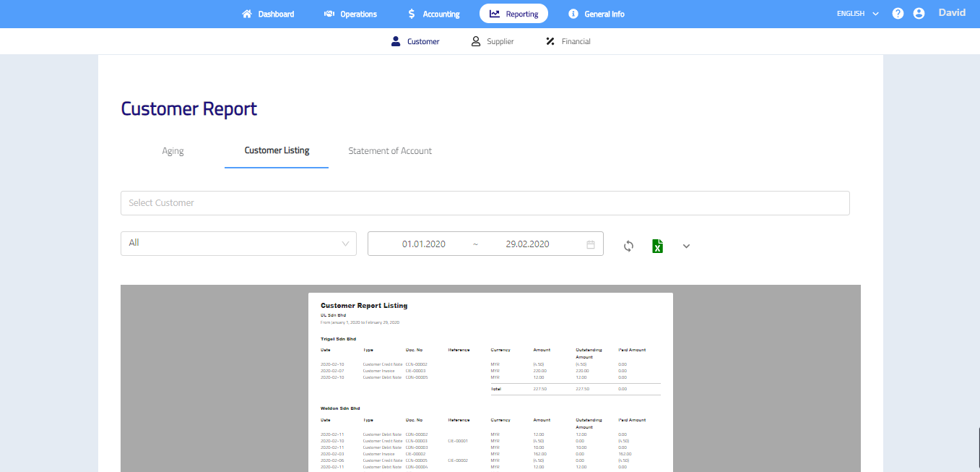Open Operations in the top navigation
Screen dimensions: 980x472
pyautogui.click(x=350, y=14)
